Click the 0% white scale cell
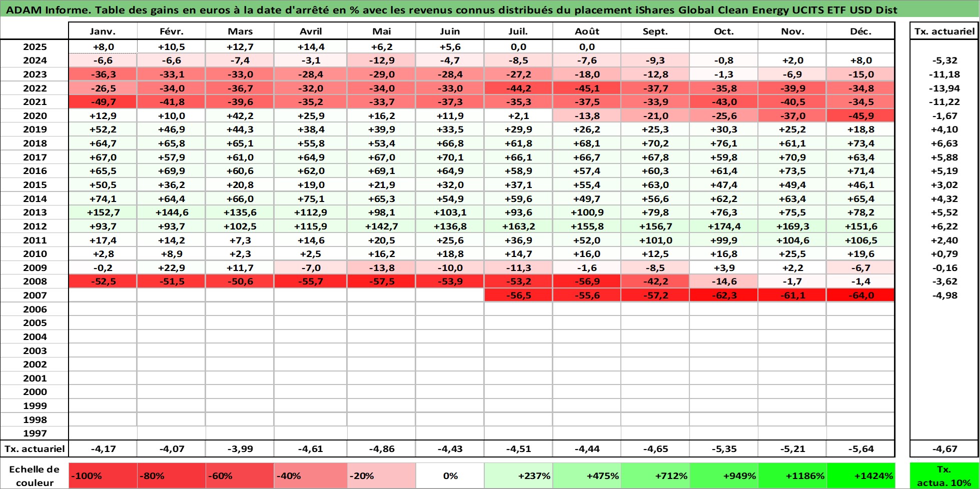The height and width of the screenshot is (489, 980). tap(450, 475)
